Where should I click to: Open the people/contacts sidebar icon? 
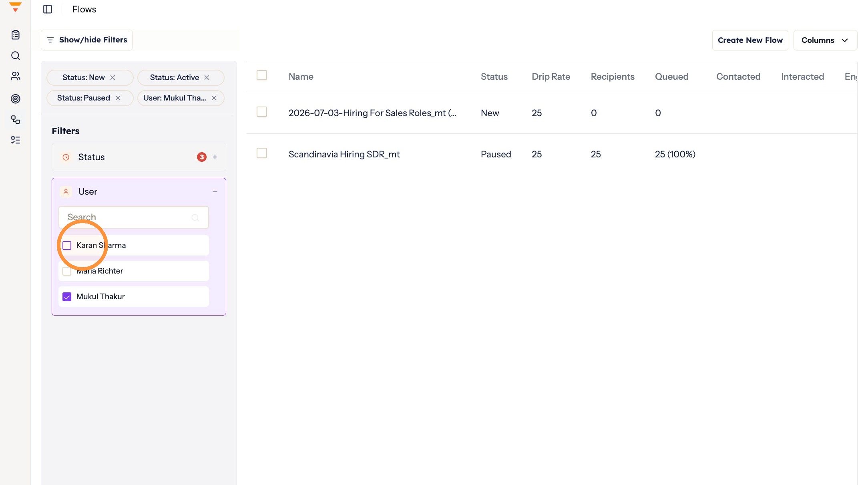pyautogui.click(x=16, y=76)
